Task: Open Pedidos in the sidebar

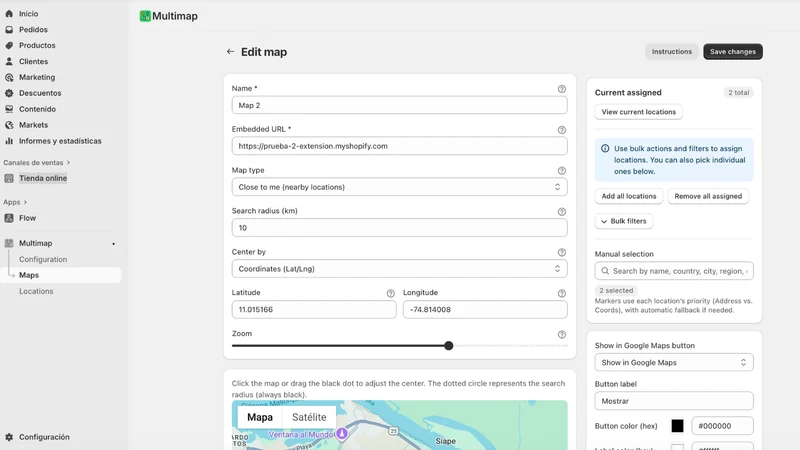Action: [x=33, y=30]
